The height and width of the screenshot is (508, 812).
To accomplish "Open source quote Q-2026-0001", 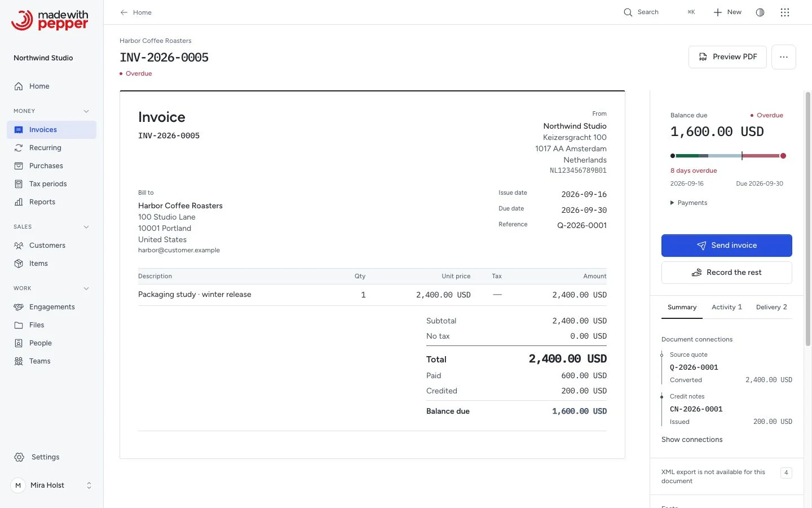I will coord(694,367).
